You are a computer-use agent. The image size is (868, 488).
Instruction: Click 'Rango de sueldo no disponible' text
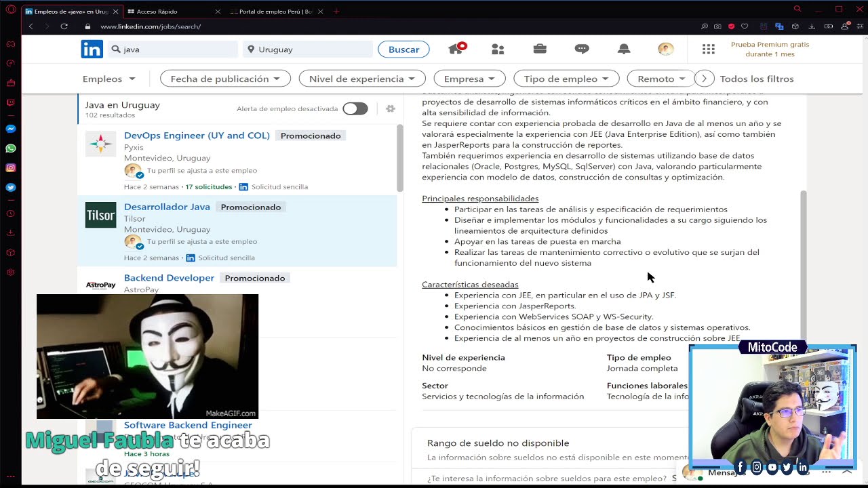498,443
